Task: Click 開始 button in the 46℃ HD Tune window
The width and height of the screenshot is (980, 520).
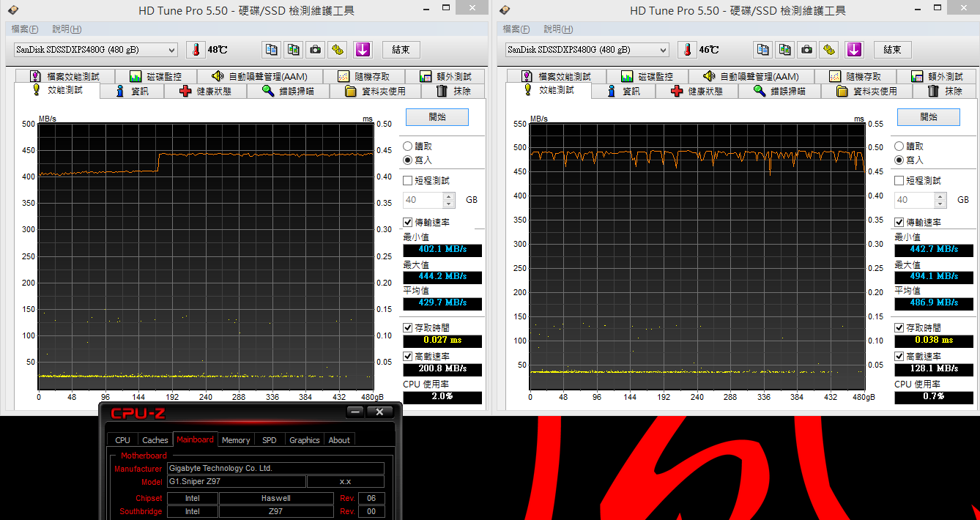Action: (929, 117)
